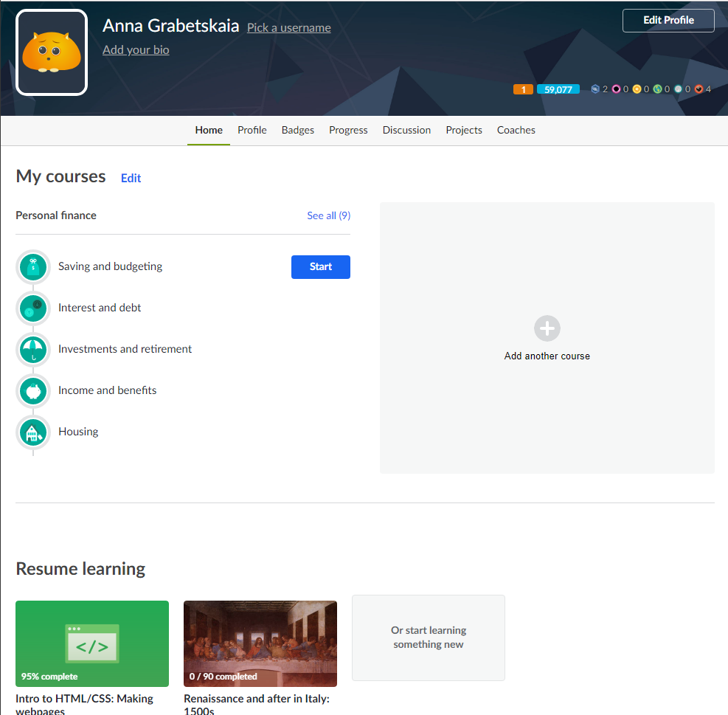
Task: Click the earth badge icon
Action: tap(657, 89)
